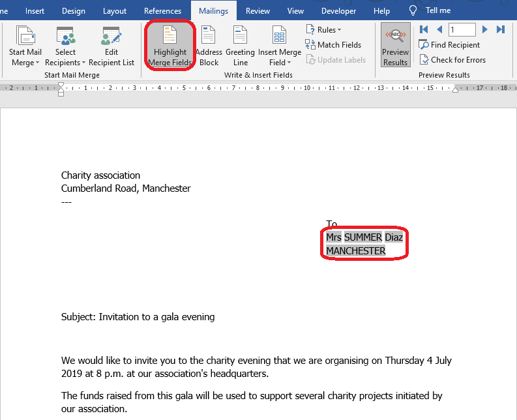This screenshot has width=517, height=420.
Task: Go to the first record
Action: click(x=424, y=29)
